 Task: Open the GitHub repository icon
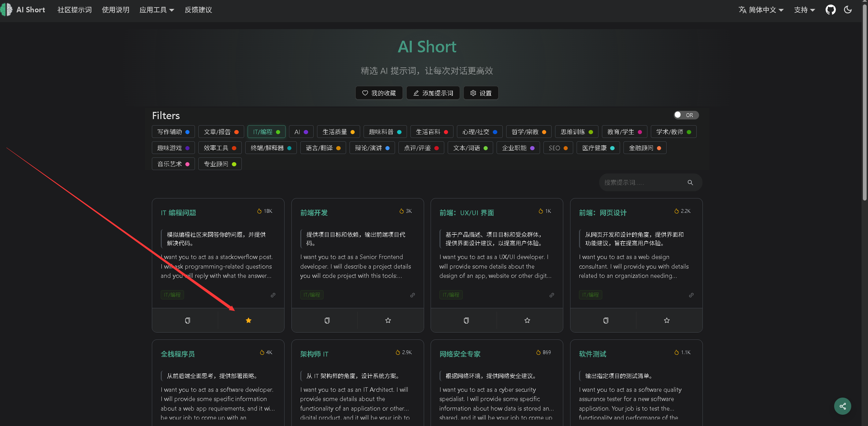point(830,10)
